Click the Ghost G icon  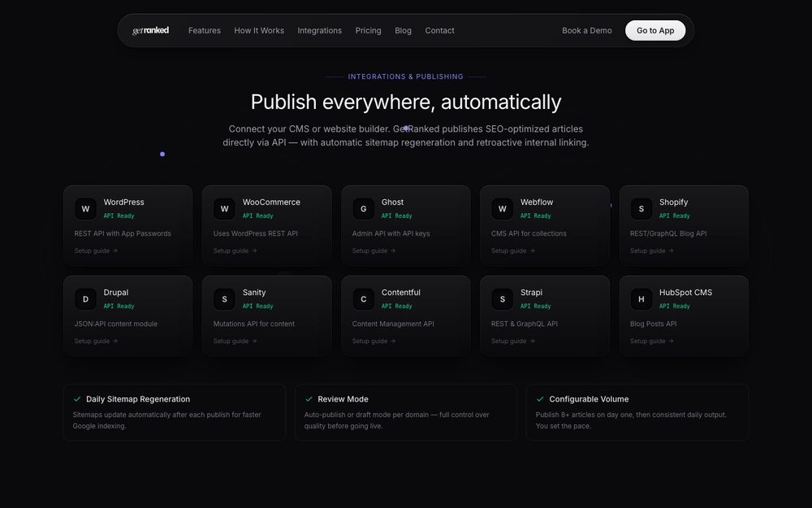pos(364,209)
